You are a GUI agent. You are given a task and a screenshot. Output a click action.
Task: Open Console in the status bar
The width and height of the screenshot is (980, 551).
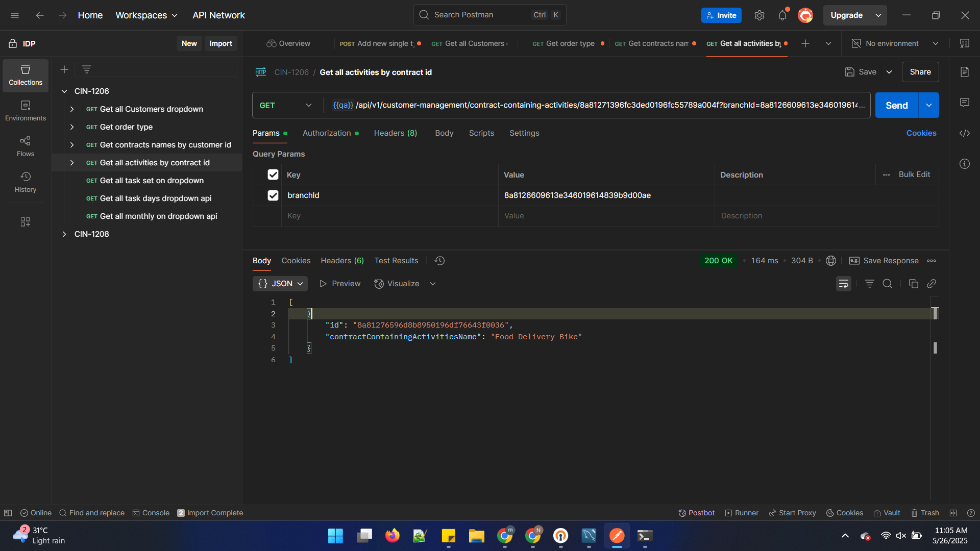pos(151,513)
